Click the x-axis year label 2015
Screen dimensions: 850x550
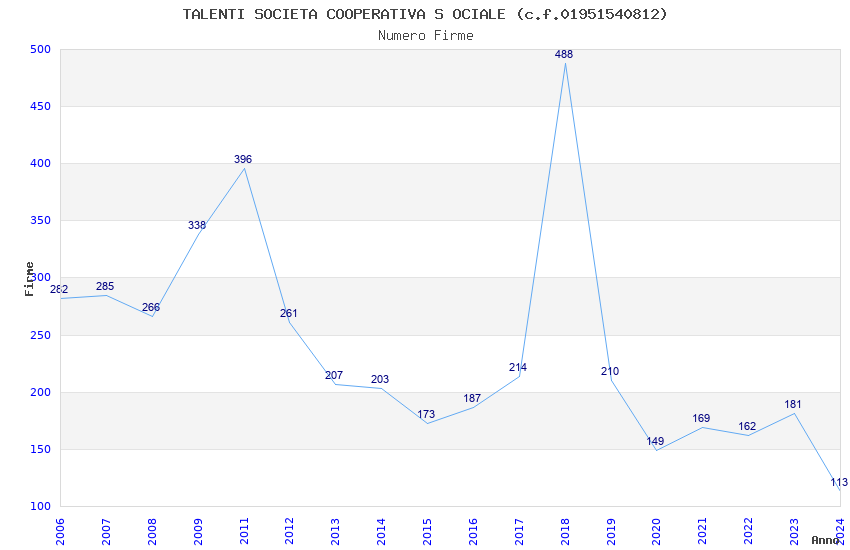click(427, 532)
